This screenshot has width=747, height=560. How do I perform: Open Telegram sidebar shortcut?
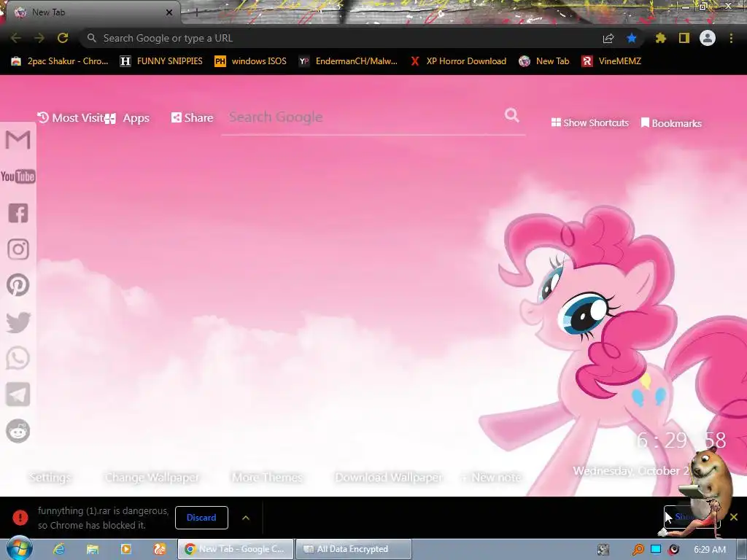click(18, 394)
